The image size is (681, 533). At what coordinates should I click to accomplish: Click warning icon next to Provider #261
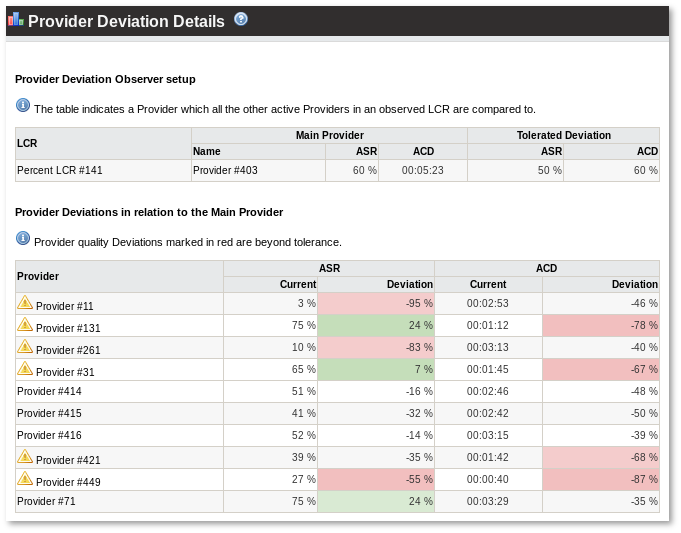pyautogui.click(x=25, y=347)
